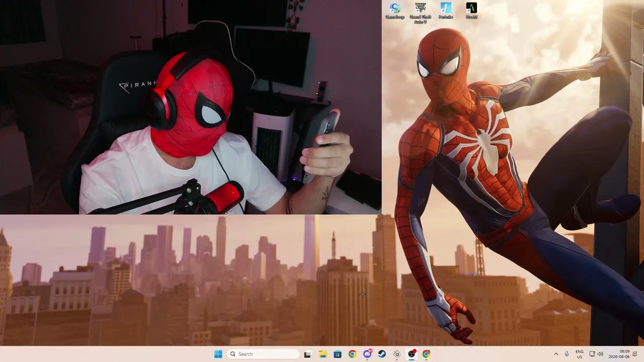Open network settings from the tray icon

(592, 354)
